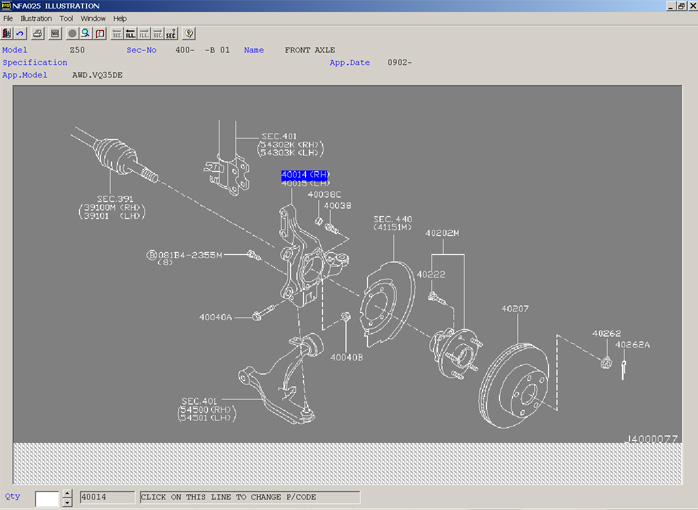
Task: Open the Tool menu
Action: pyautogui.click(x=66, y=18)
